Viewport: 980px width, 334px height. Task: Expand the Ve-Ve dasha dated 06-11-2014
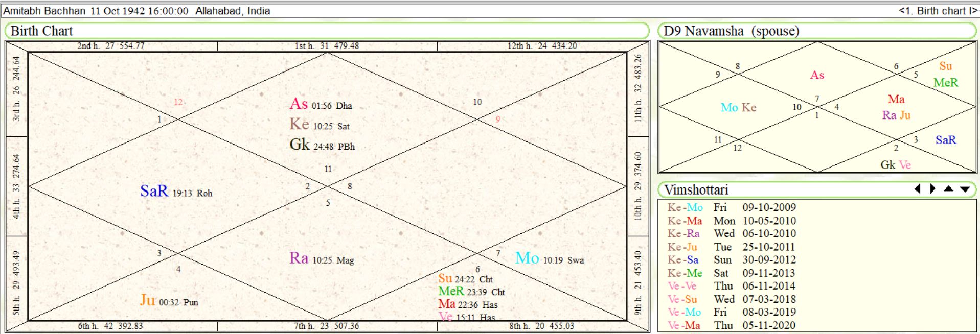pyautogui.click(x=731, y=286)
